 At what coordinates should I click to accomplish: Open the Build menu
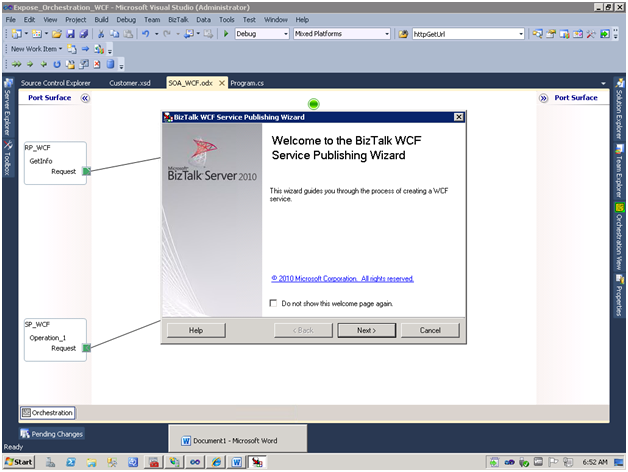click(101, 20)
